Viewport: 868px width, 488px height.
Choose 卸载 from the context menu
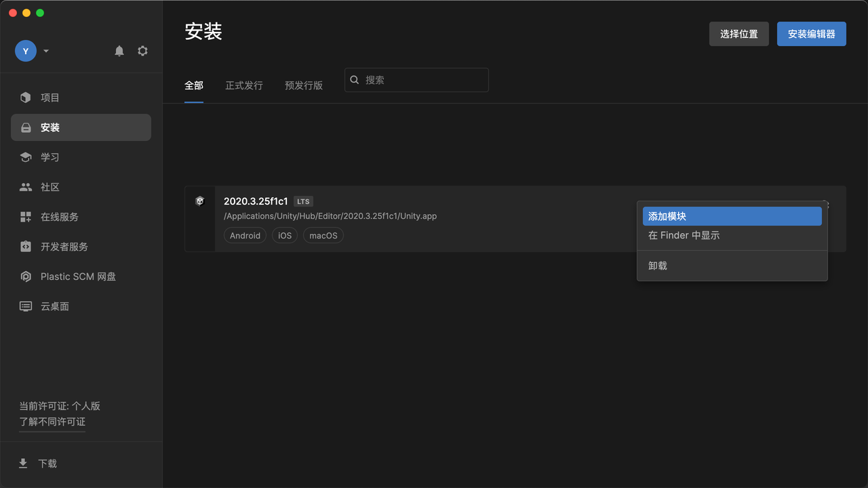tap(732, 266)
